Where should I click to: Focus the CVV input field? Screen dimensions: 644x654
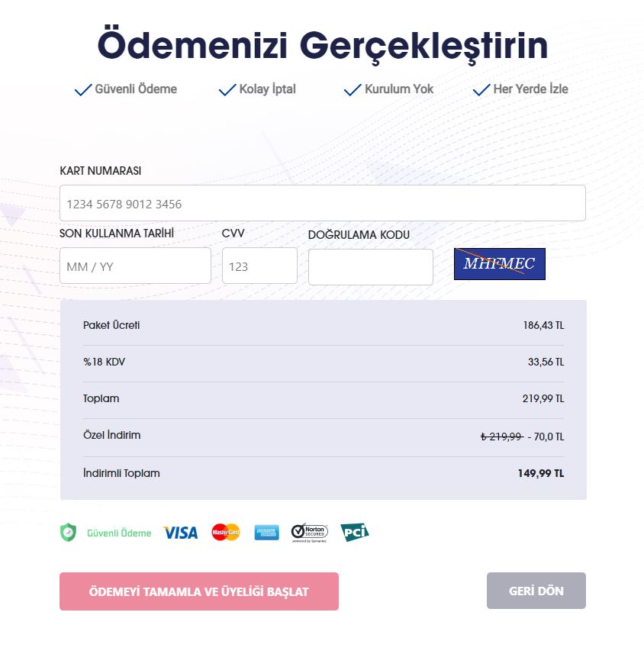259,266
